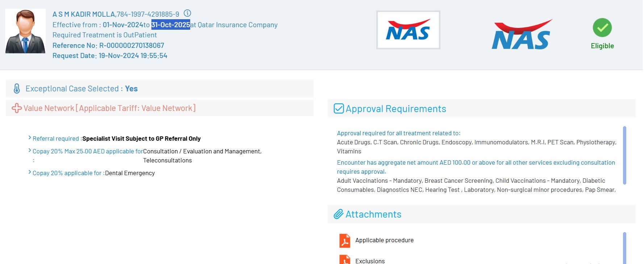Click the Teleconsultations text

click(167, 160)
